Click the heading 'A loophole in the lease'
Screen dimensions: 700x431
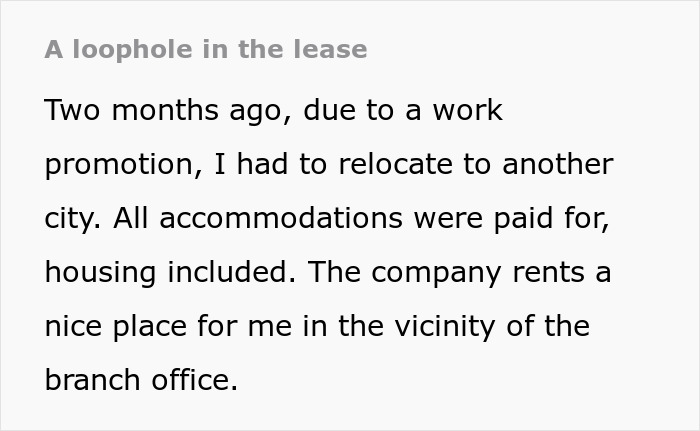pos(206,49)
